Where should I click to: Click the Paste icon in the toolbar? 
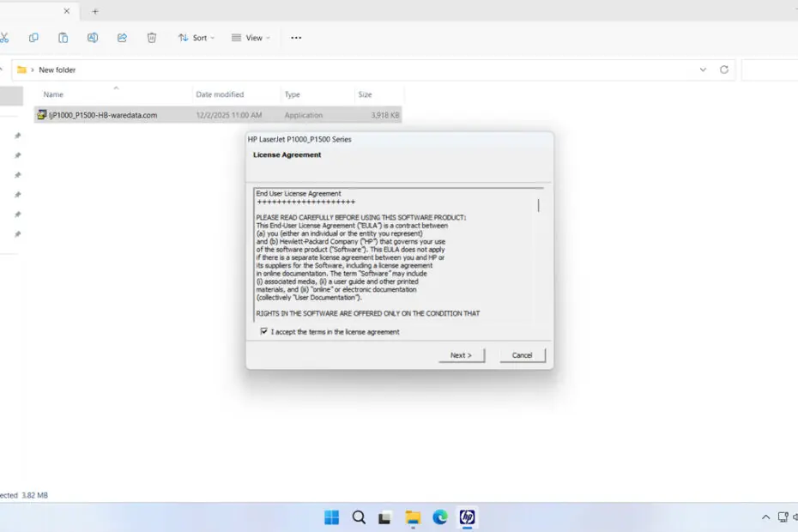pyautogui.click(x=63, y=38)
